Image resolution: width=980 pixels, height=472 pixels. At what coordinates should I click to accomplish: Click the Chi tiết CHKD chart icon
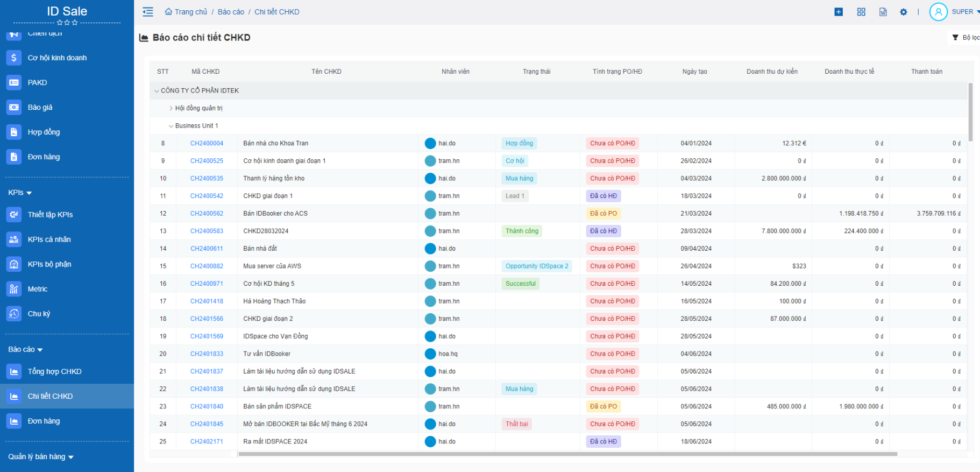(14, 396)
